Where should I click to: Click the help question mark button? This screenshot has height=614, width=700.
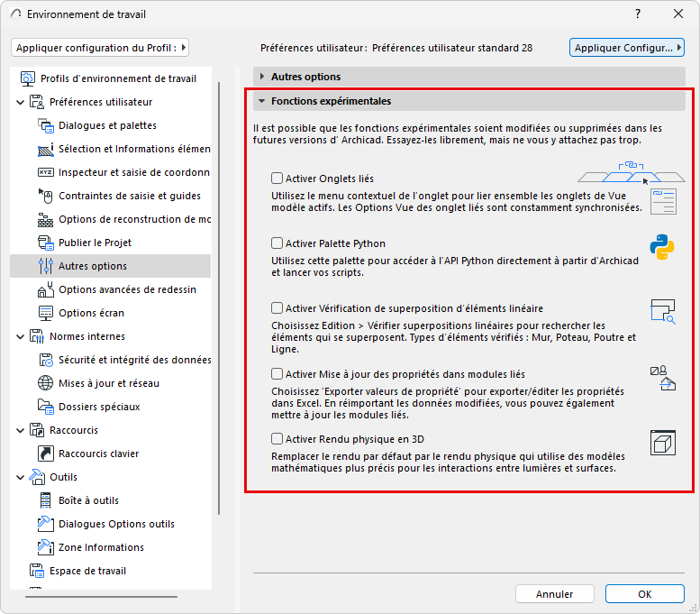click(x=638, y=14)
